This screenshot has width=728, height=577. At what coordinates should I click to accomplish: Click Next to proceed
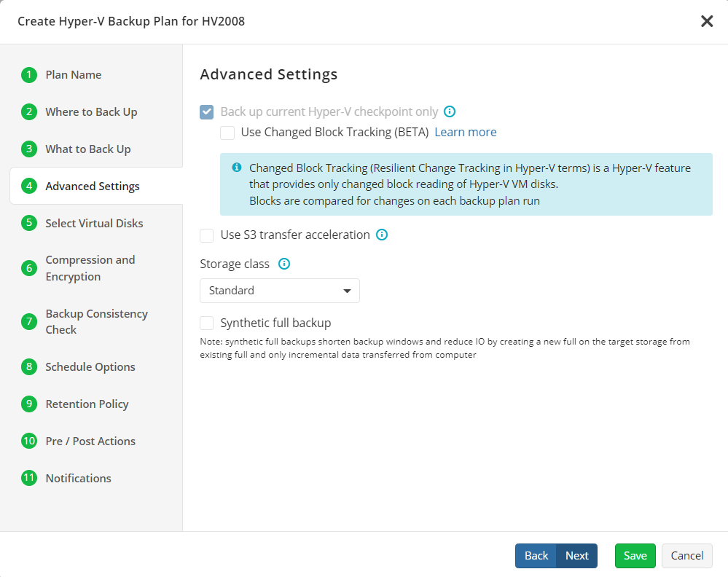tap(576, 556)
